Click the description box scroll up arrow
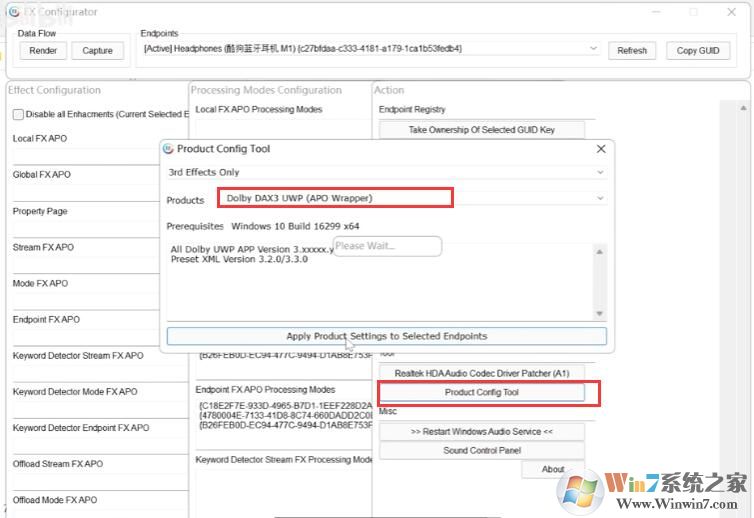 tap(599, 252)
